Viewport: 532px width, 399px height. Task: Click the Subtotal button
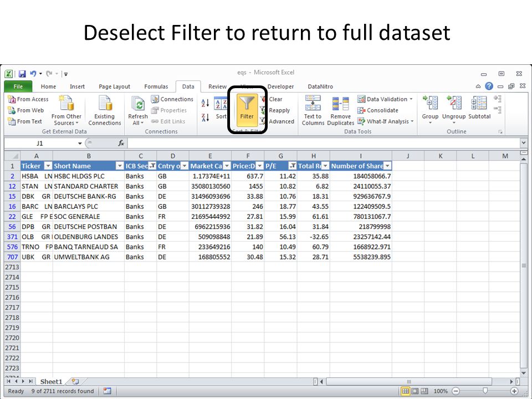tap(479, 108)
